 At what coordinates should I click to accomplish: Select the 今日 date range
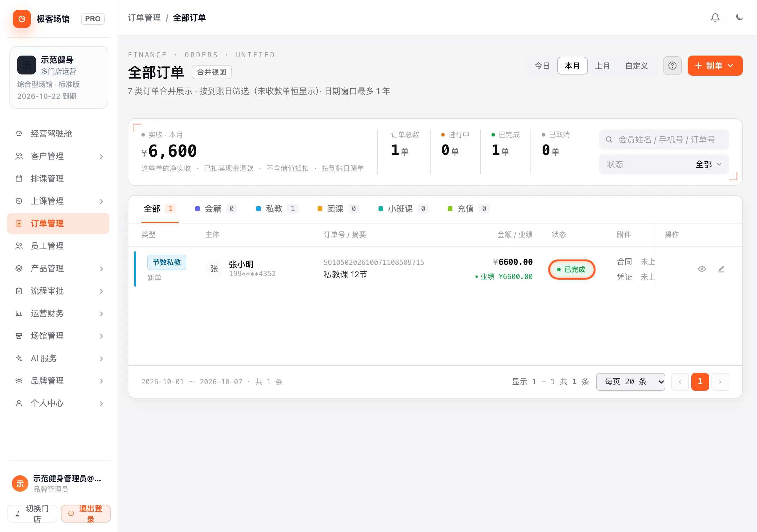(542, 66)
